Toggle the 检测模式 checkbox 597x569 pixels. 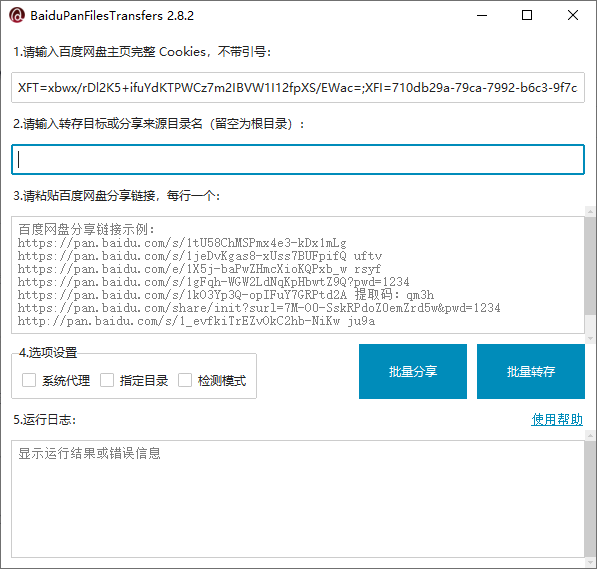[185, 380]
